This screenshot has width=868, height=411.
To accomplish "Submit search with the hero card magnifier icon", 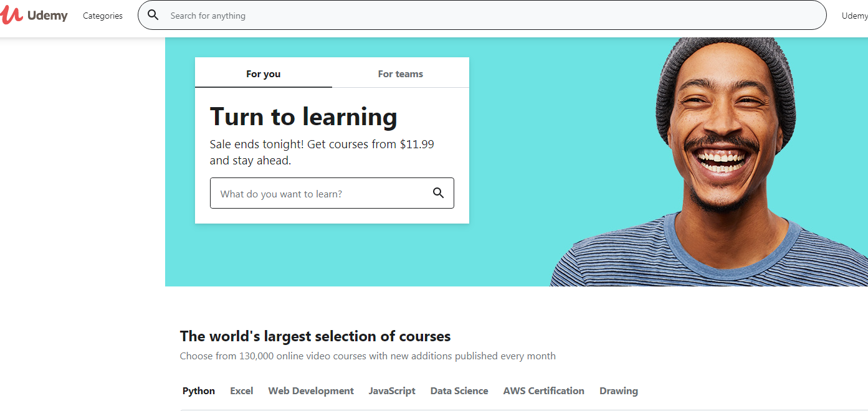I will pos(439,193).
